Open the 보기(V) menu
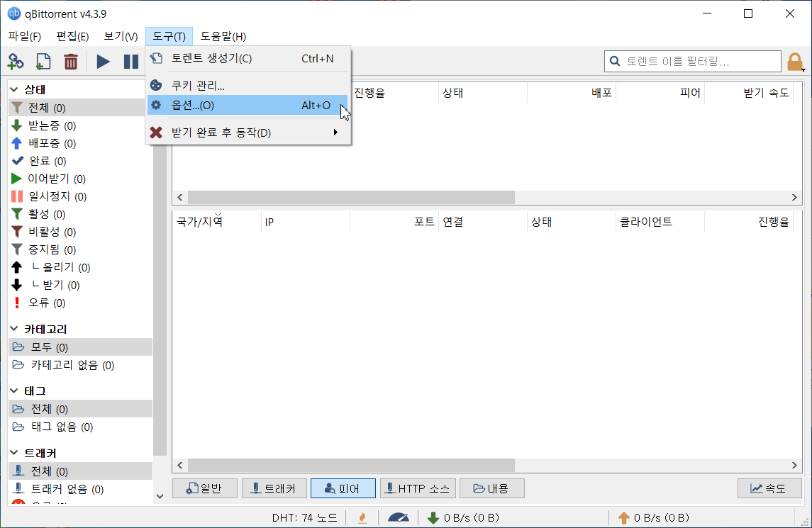This screenshot has width=812, height=528. [121, 36]
